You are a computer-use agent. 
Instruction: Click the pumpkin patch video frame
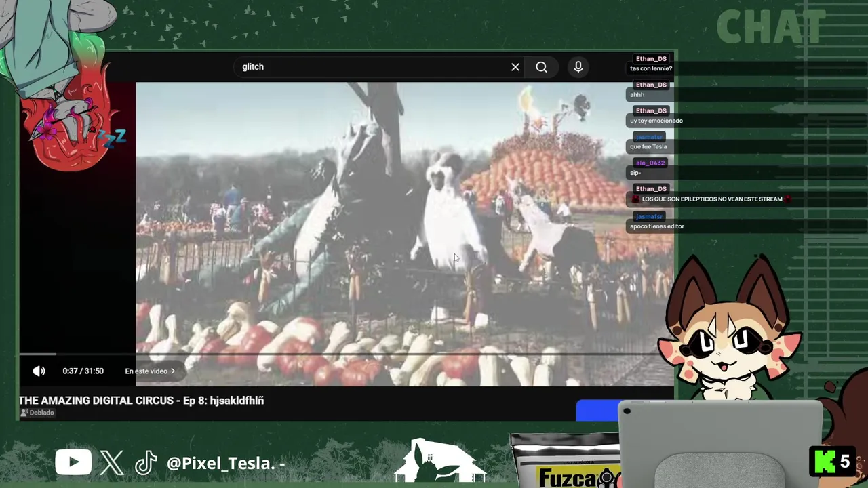405,234
